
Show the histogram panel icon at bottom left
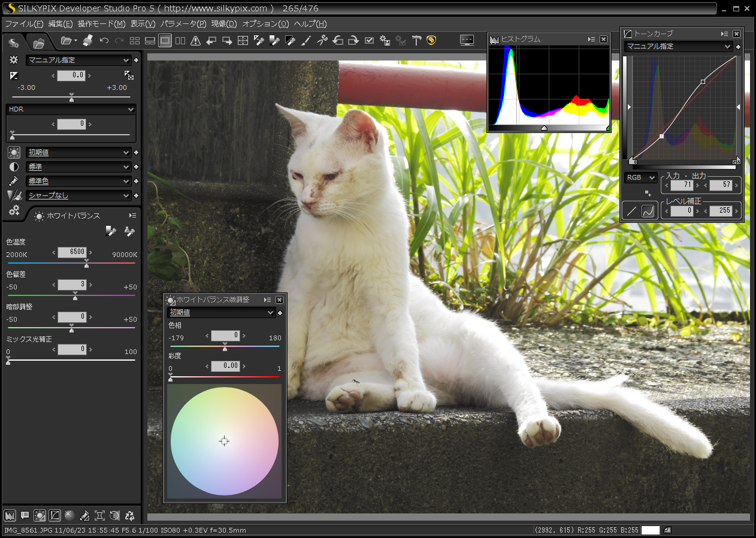[10, 515]
